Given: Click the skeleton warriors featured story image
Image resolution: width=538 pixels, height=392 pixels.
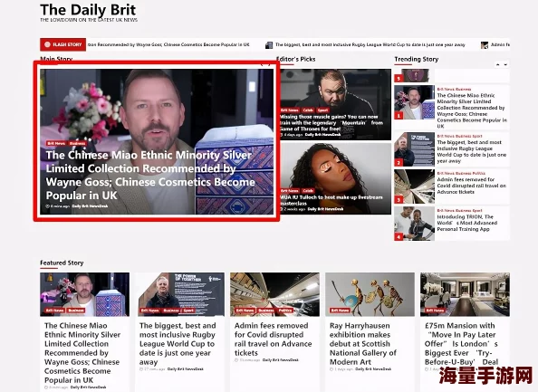Looking at the screenshot, I should tap(370, 294).
